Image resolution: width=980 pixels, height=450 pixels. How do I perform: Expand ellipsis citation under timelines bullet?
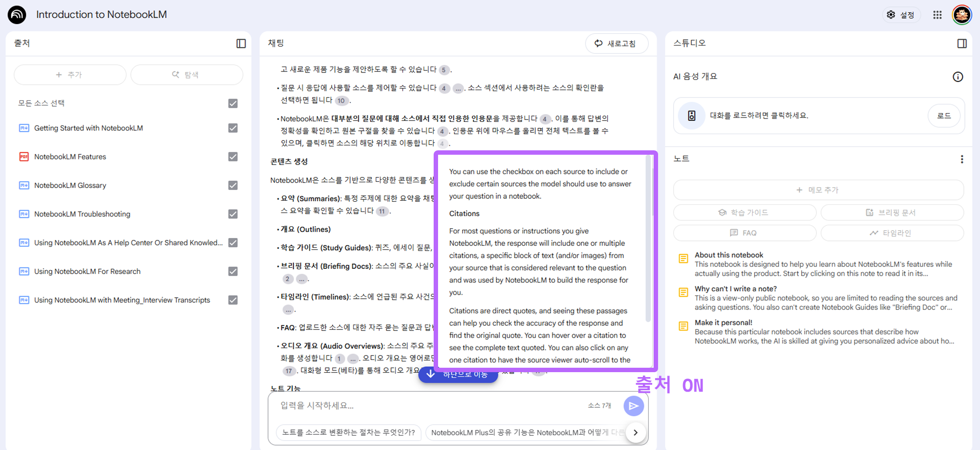coord(289,310)
